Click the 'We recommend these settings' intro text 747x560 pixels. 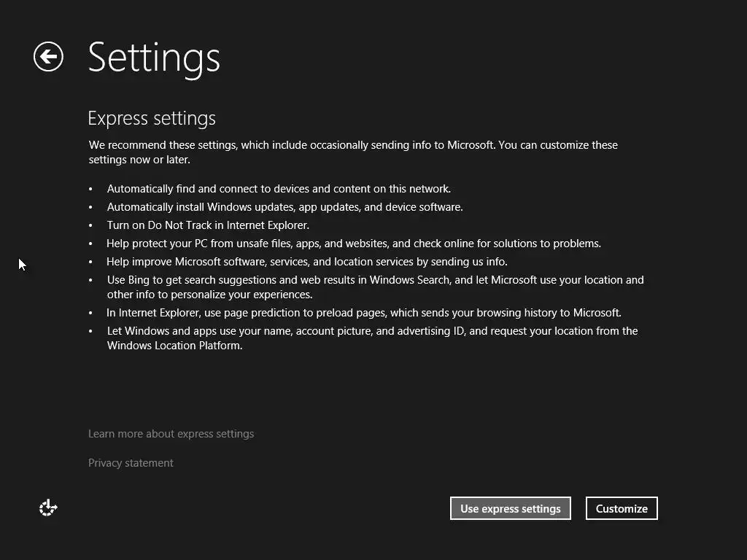coord(353,145)
